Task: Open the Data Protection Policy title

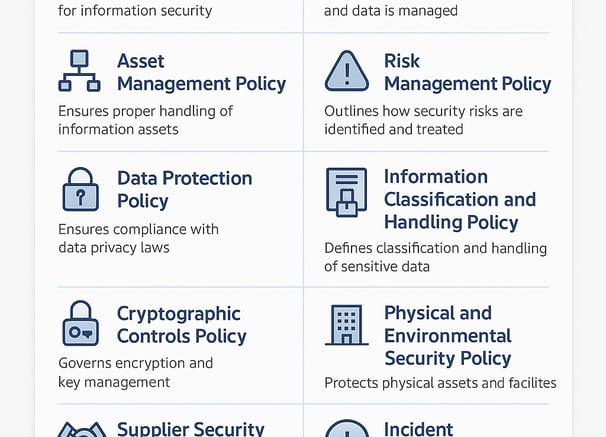Action: pyautogui.click(x=185, y=189)
